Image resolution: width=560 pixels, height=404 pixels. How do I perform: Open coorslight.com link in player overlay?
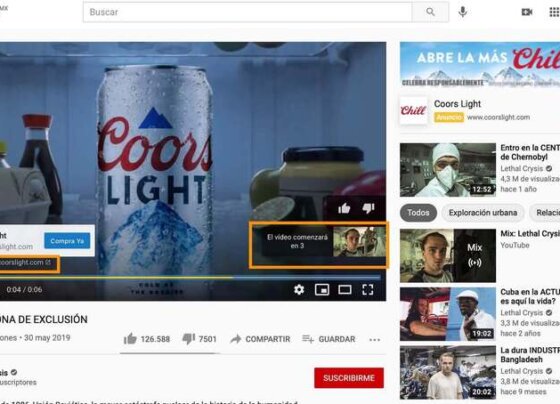[x=25, y=263]
